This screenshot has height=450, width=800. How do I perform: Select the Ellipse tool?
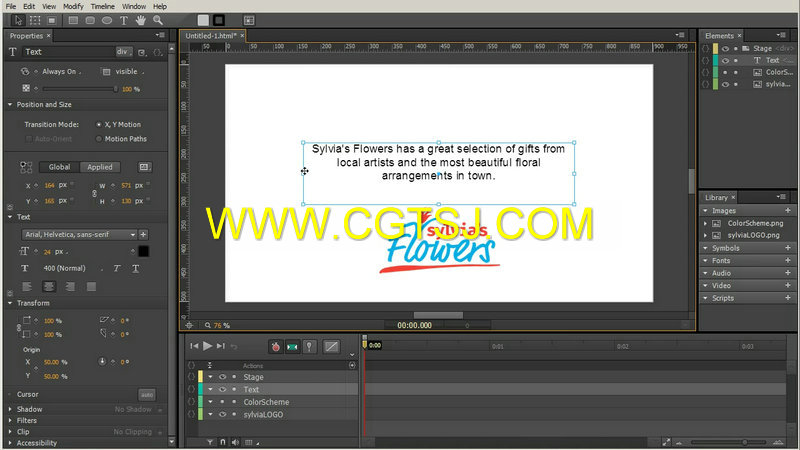(107, 20)
